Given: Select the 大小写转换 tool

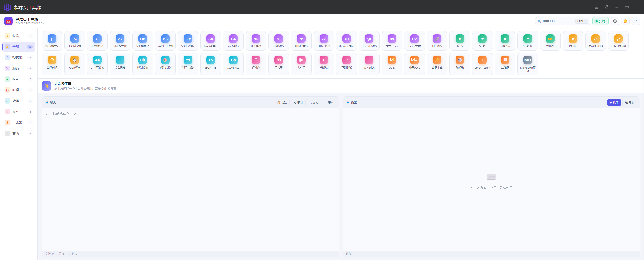Looking at the screenshot, I should pos(97,64).
